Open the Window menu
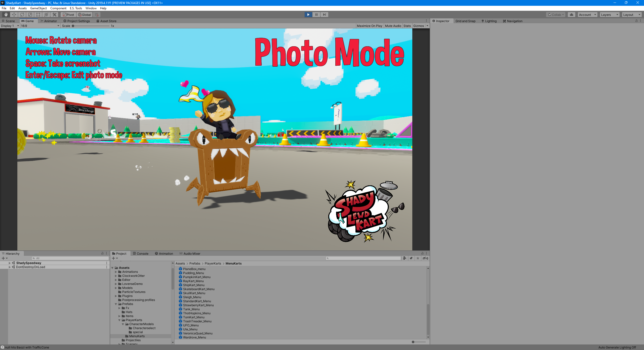 tap(91, 8)
